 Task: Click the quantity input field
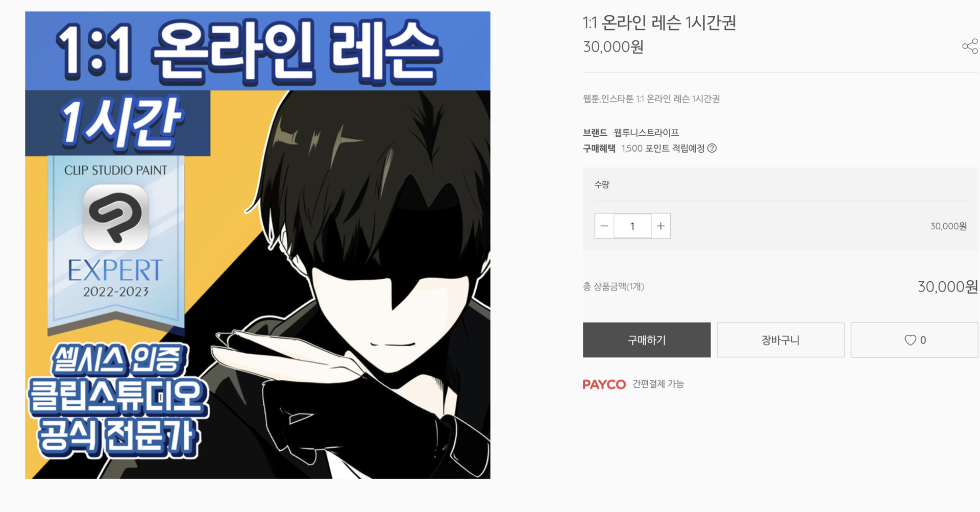click(x=632, y=226)
